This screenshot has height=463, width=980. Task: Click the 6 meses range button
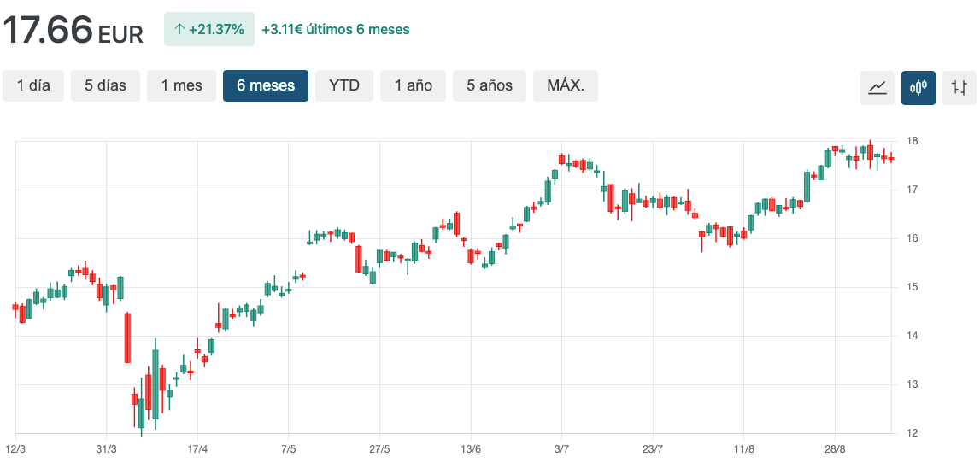pyautogui.click(x=266, y=85)
